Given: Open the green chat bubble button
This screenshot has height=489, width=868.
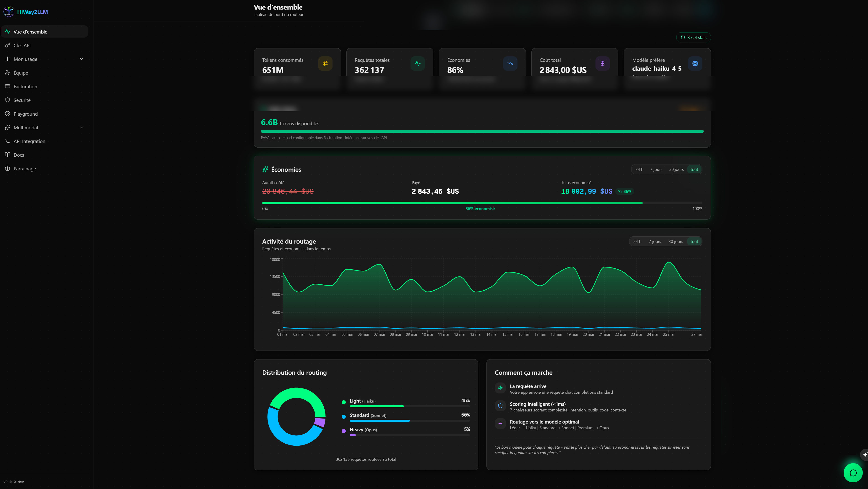Looking at the screenshot, I should (x=853, y=473).
